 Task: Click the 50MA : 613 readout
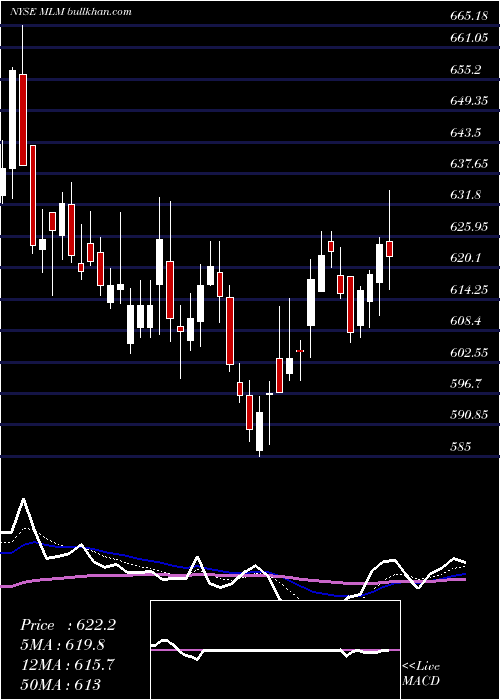pos(60,684)
